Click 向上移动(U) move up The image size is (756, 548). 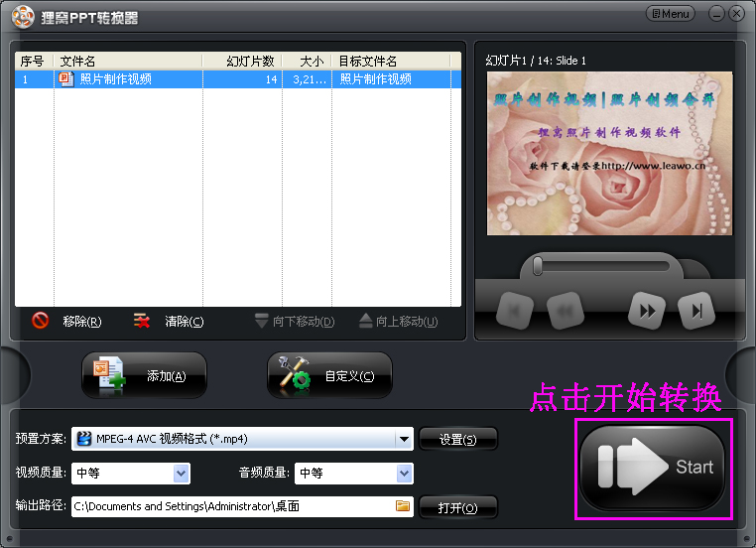click(399, 322)
